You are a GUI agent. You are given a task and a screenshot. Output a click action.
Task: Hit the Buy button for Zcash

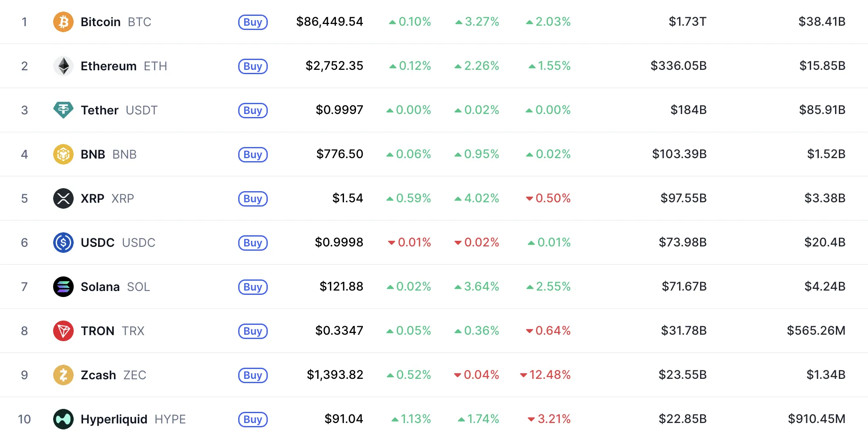point(253,375)
